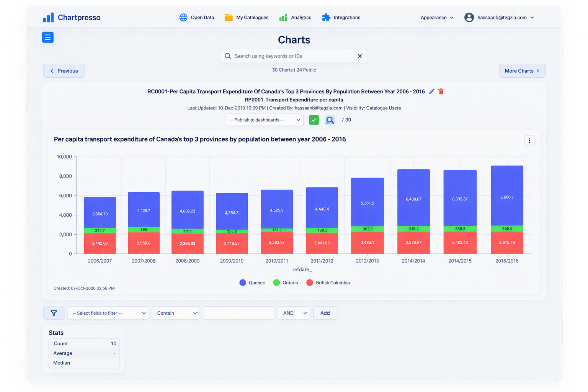Open chart options three-dot menu
Screen dimensions: 588x392
coord(529,141)
